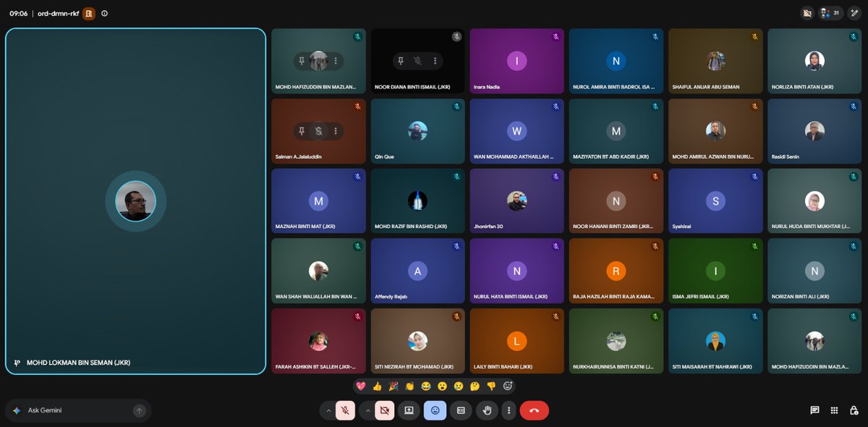
Task: Open more options on Noor Diana tile
Action: [x=435, y=61]
